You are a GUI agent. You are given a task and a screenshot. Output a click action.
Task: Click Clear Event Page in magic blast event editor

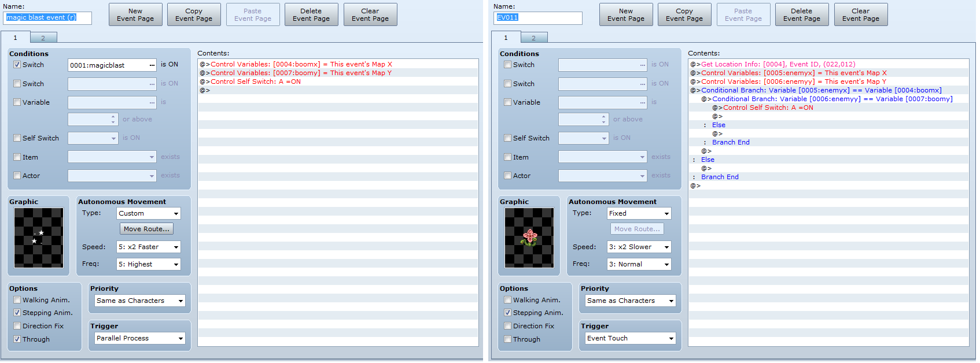click(370, 14)
